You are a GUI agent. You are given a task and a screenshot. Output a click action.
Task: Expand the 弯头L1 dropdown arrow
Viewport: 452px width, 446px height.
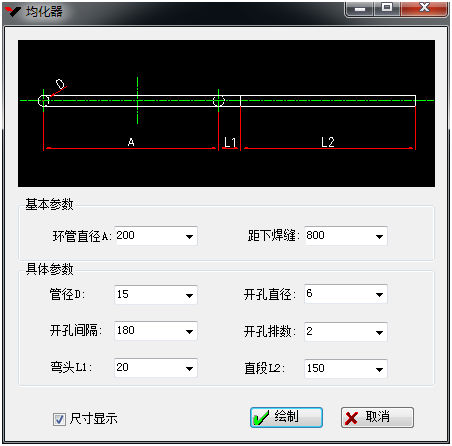pyautogui.click(x=189, y=368)
